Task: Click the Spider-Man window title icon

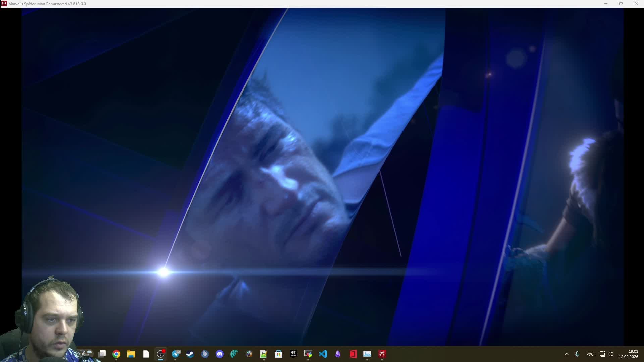Action: tap(4, 4)
